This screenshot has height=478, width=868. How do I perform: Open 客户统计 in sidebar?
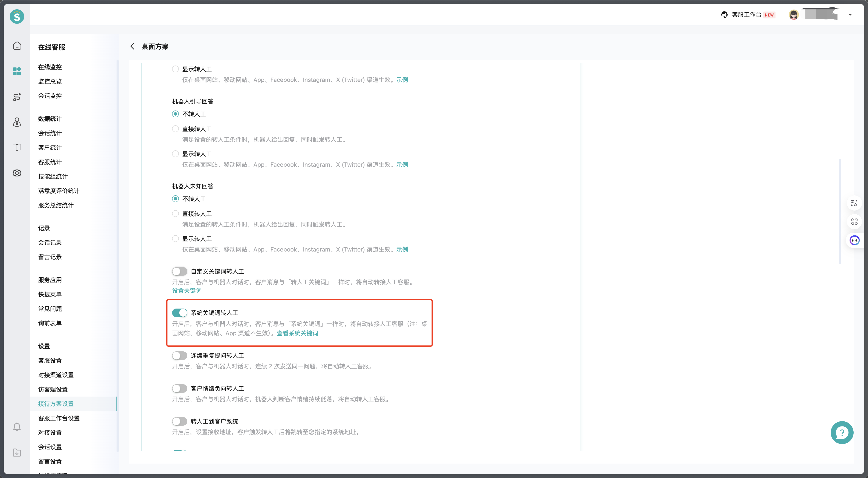point(50,148)
